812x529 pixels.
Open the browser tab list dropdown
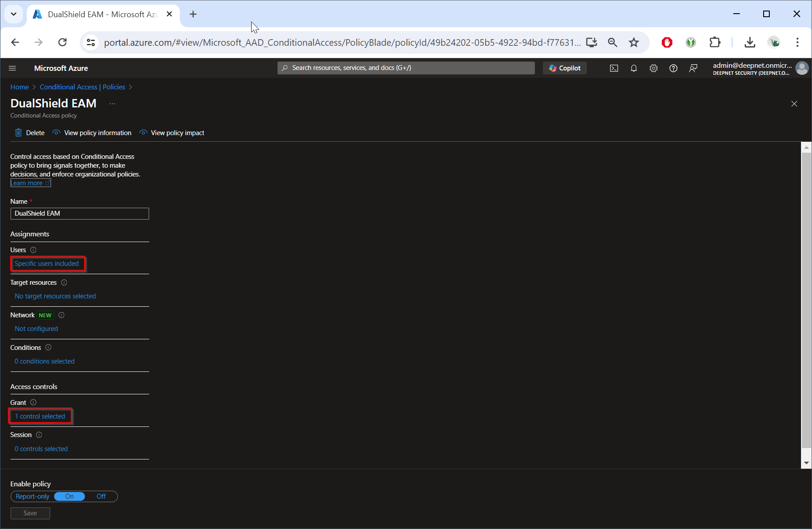pyautogui.click(x=14, y=14)
